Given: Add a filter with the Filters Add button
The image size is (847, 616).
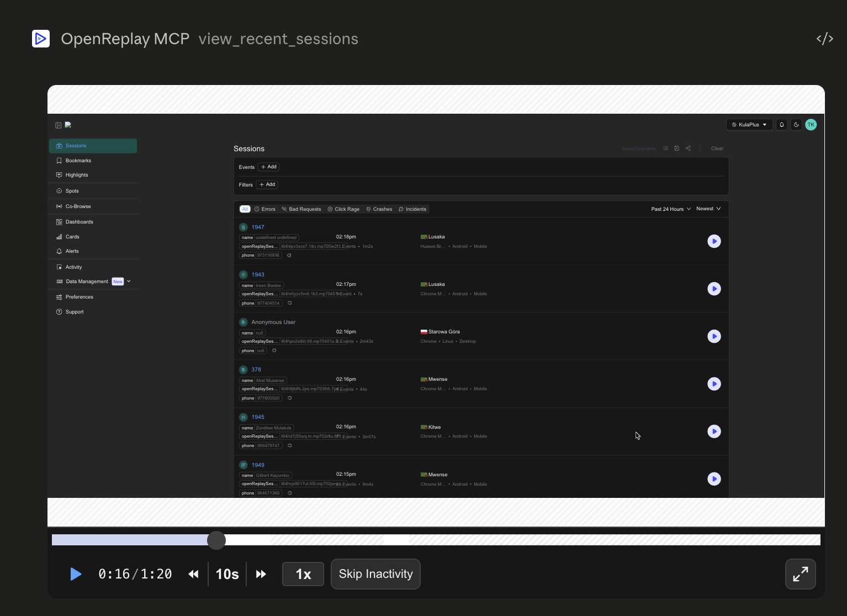Looking at the screenshot, I should click(267, 184).
